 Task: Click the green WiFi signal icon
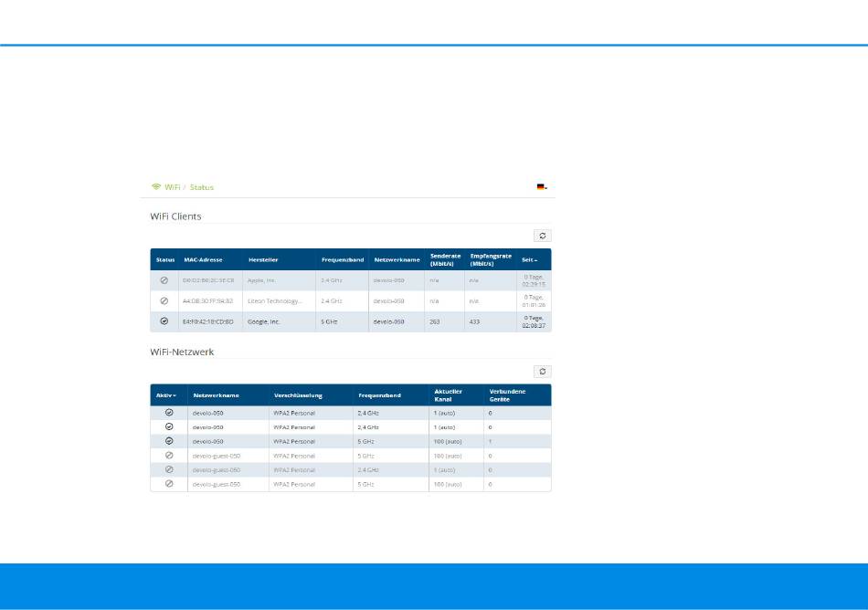155,187
